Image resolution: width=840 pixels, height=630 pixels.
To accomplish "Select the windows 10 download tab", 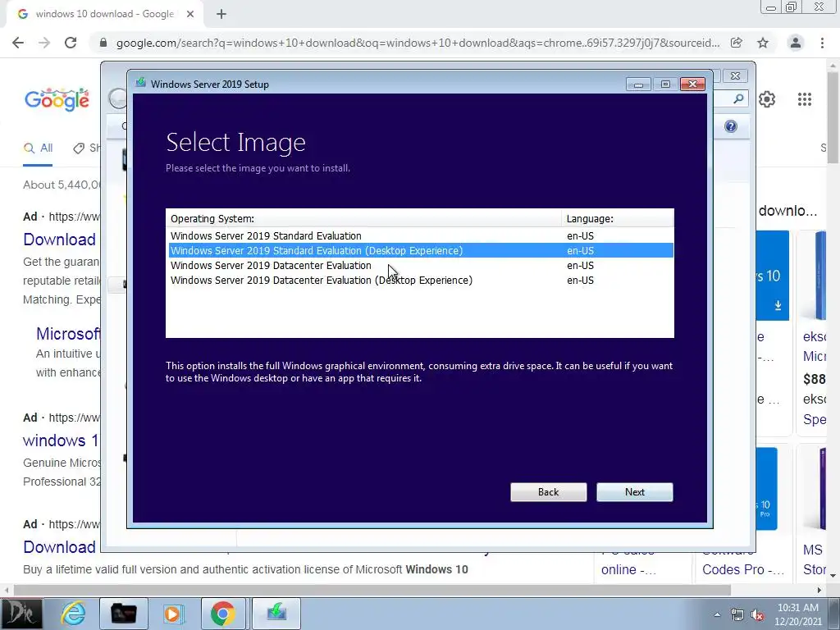I will (x=104, y=14).
